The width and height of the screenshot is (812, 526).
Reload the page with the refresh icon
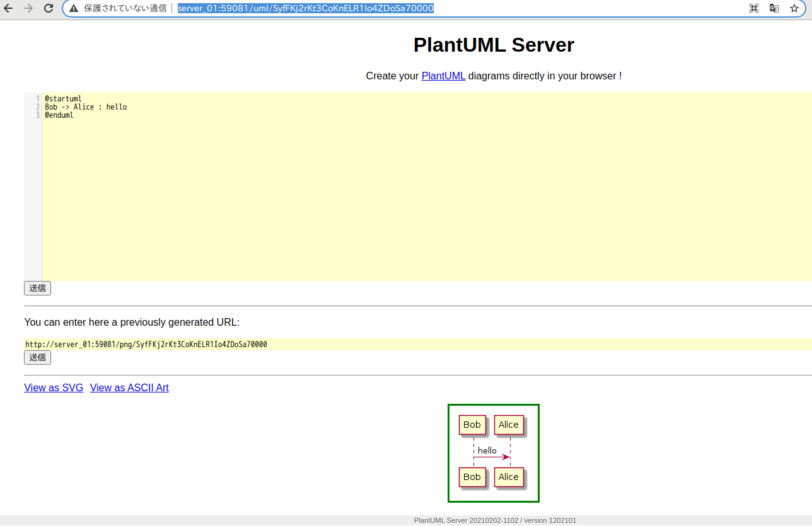point(49,8)
